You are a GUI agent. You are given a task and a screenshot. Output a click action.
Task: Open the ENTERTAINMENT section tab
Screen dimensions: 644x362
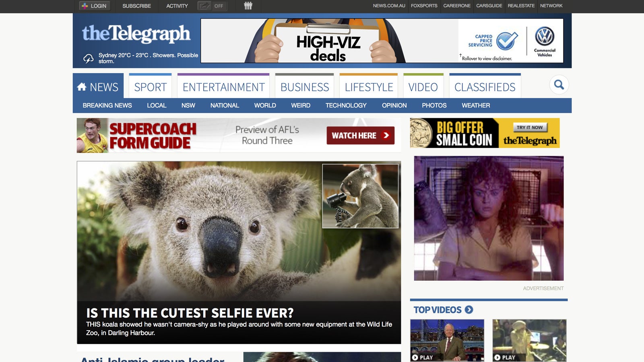(223, 86)
